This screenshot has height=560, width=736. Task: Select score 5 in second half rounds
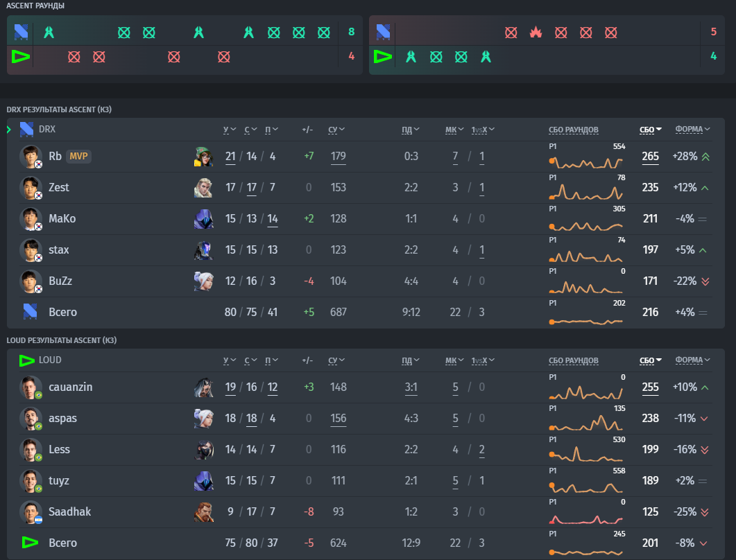pyautogui.click(x=714, y=32)
